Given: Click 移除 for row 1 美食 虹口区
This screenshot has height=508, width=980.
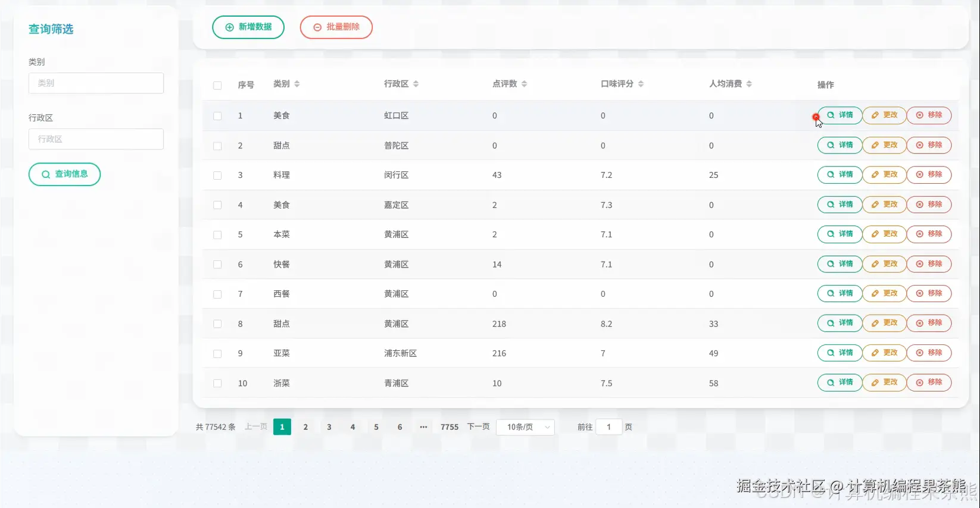Looking at the screenshot, I should tap(929, 115).
